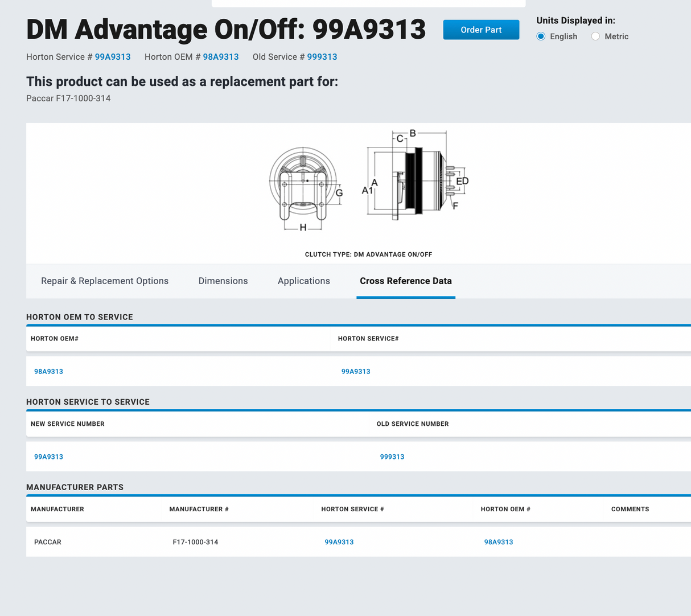
Task: Click PACCAR manufacturer cell
Action: coord(48,542)
